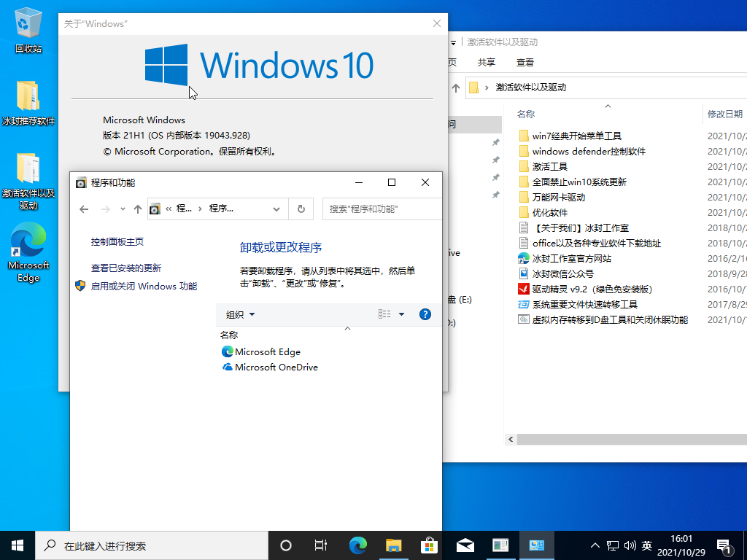This screenshot has height=560, width=747.
Task: Open help in Programs and Features
Action: point(425,314)
